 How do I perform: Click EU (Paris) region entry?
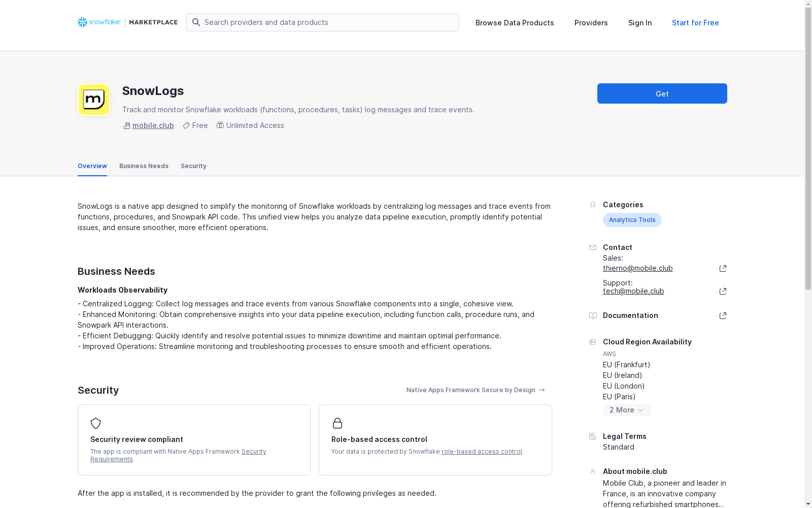coord(619,397)
